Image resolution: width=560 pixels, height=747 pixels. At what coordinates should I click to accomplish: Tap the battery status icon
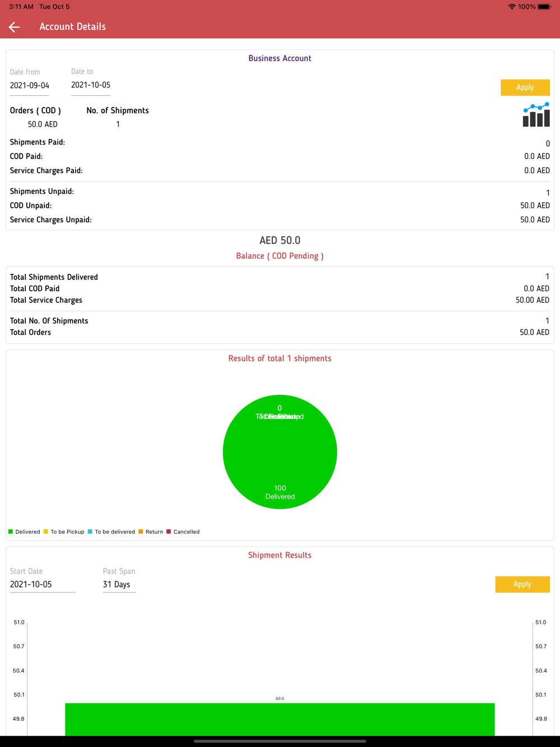tap(544, 7)
